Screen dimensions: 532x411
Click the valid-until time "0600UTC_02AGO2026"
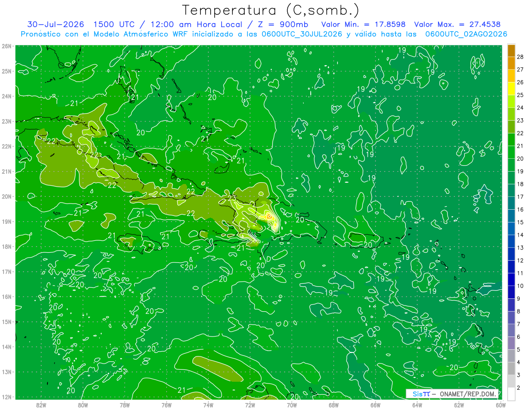tap(466, 34)
